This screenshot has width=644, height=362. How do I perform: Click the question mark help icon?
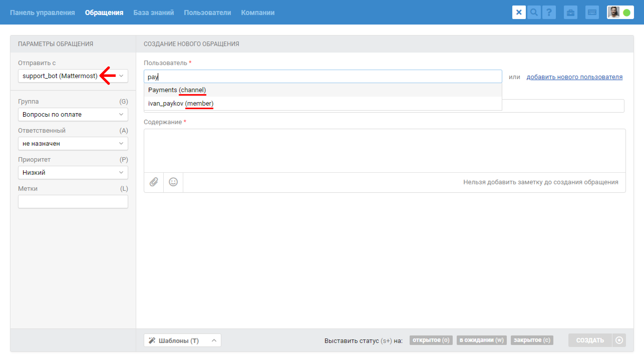(x=549, y=12)
